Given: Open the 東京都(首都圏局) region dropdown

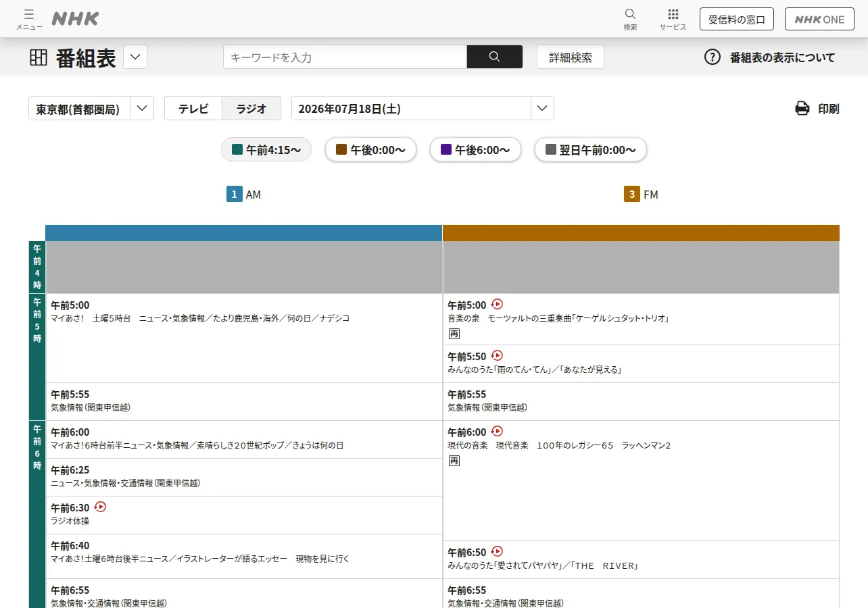Looking at the screenshot, I should (x=91, y=108).
